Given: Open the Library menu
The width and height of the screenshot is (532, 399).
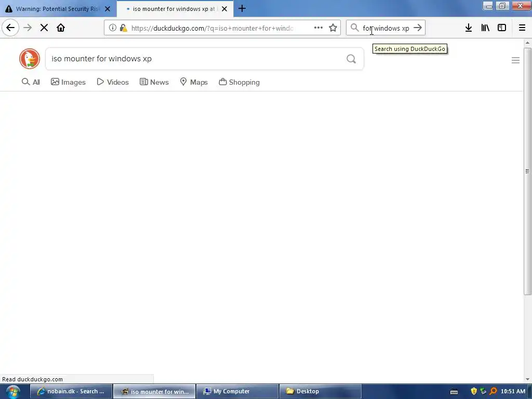Looking at the screenshot, I should tap(485, 28).
